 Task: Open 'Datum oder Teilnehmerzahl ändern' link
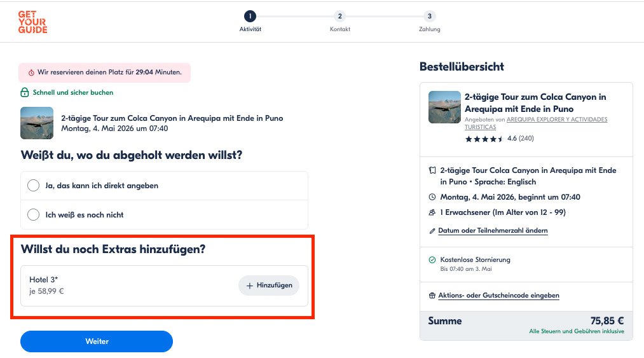point(493,231)
